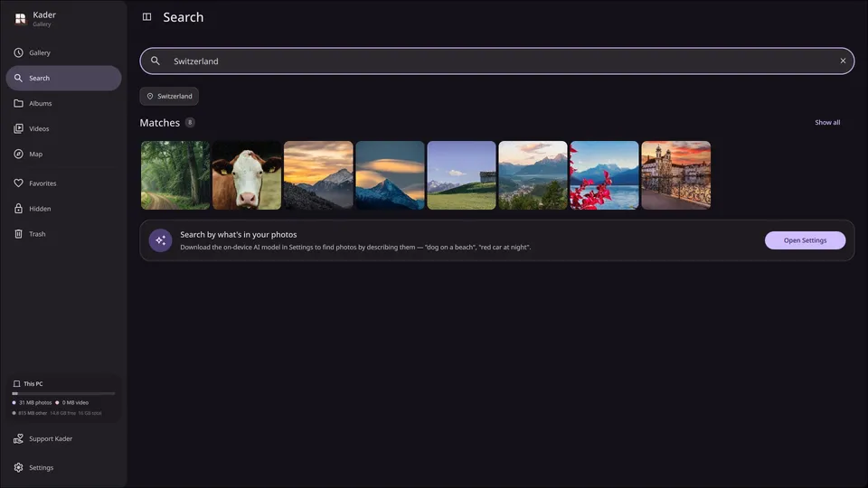Open the green meadow with hut photo

pyautogui.click(x=462, y=175)
